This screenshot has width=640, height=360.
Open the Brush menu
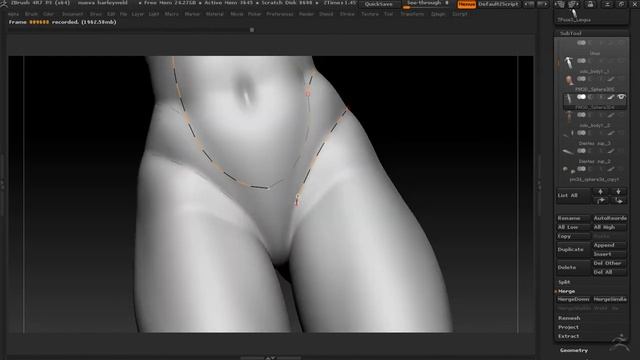(31, 14)
